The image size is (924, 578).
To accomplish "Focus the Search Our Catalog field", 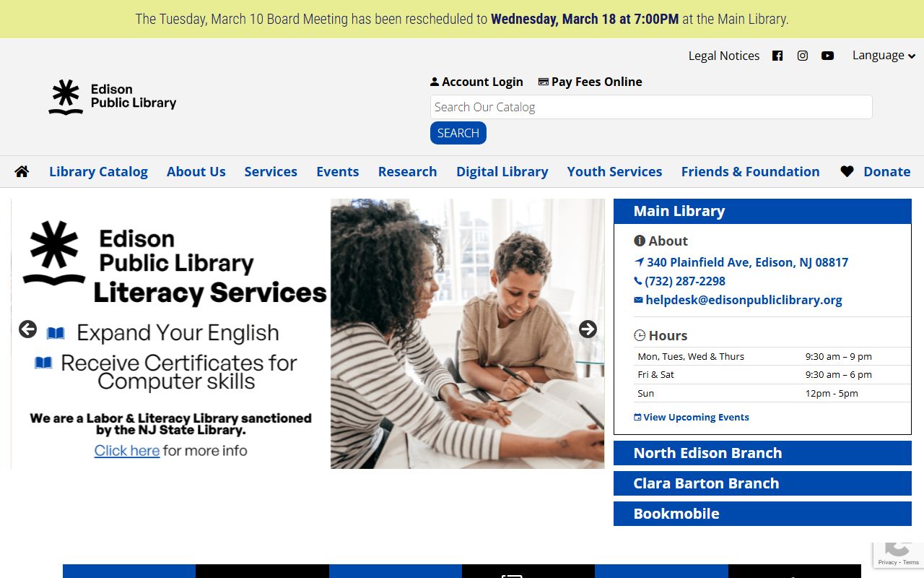I will (651, 107).
